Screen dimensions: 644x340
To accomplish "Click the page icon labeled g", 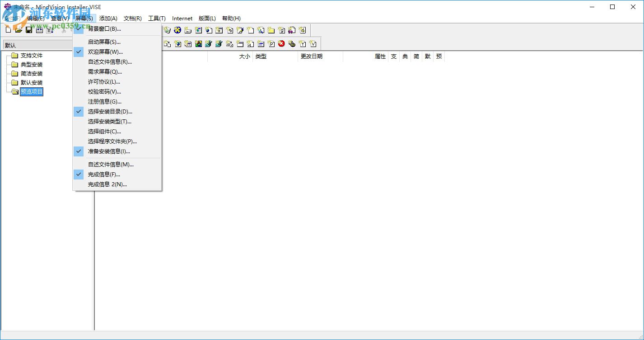I will pos(281,30).
